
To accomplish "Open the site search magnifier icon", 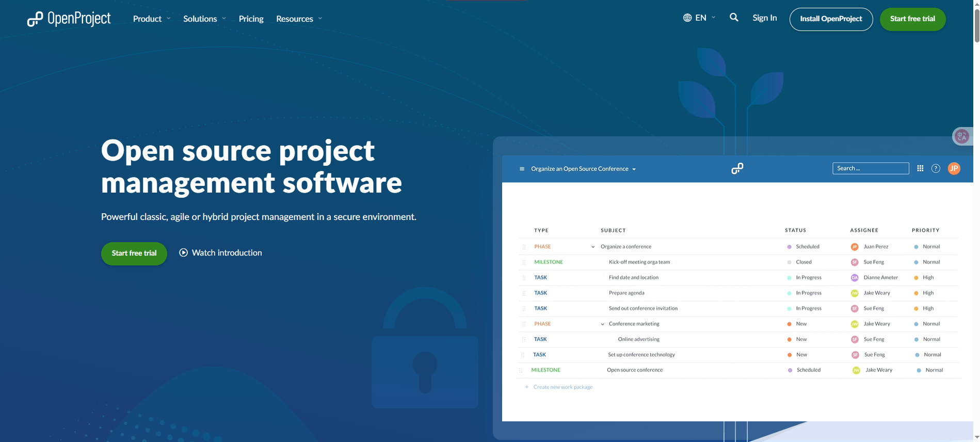I will click(x=734, y=18).
